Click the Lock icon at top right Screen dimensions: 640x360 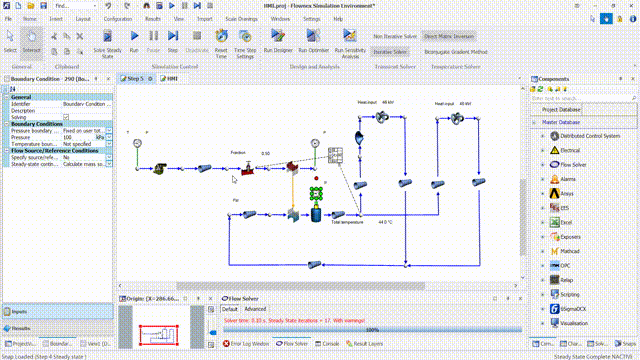click(x=620, y=19)
